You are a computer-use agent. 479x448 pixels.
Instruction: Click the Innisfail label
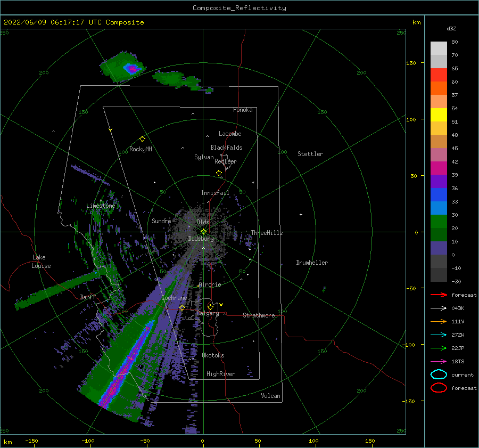click(x=215, y=193)
